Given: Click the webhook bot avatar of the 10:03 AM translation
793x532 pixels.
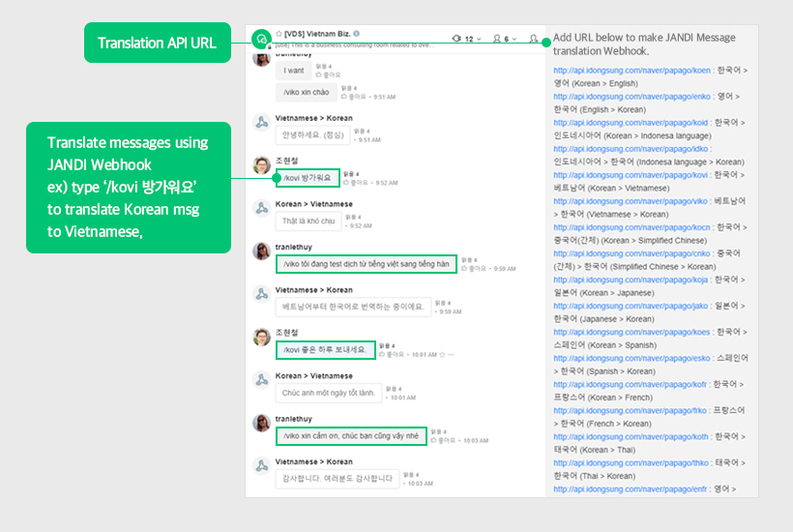Looking at the screenshot, I should [x=261, y=466].
